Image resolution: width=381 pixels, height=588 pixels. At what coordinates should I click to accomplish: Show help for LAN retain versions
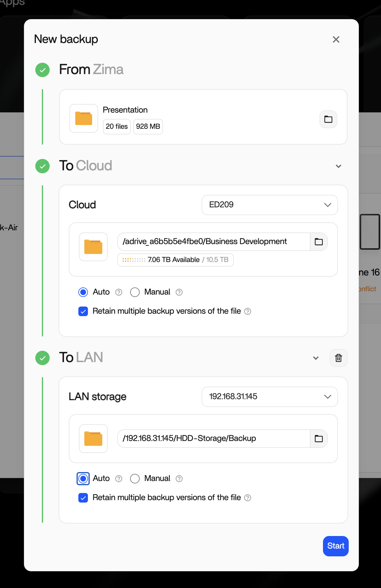[248, 498]
